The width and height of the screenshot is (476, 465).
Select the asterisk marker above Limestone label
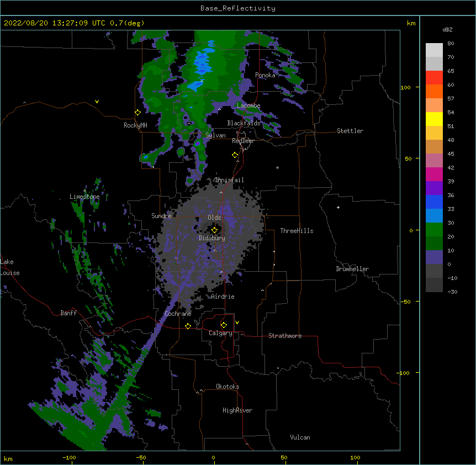84,191
